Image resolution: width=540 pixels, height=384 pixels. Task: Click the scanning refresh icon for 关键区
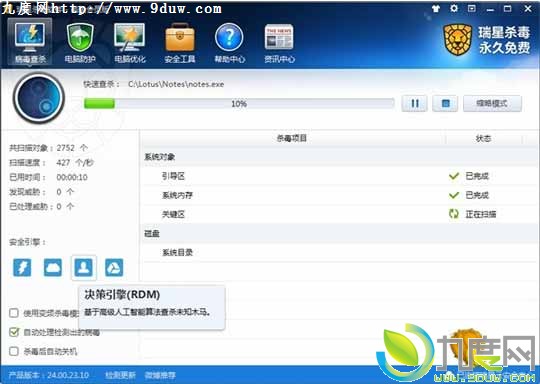[454, 214]
